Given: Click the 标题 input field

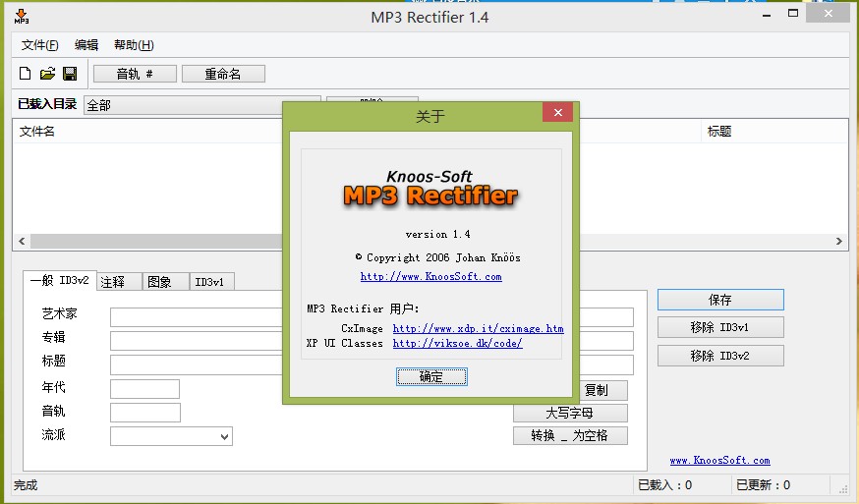Looking at the screenshot, I should point(197,364).
